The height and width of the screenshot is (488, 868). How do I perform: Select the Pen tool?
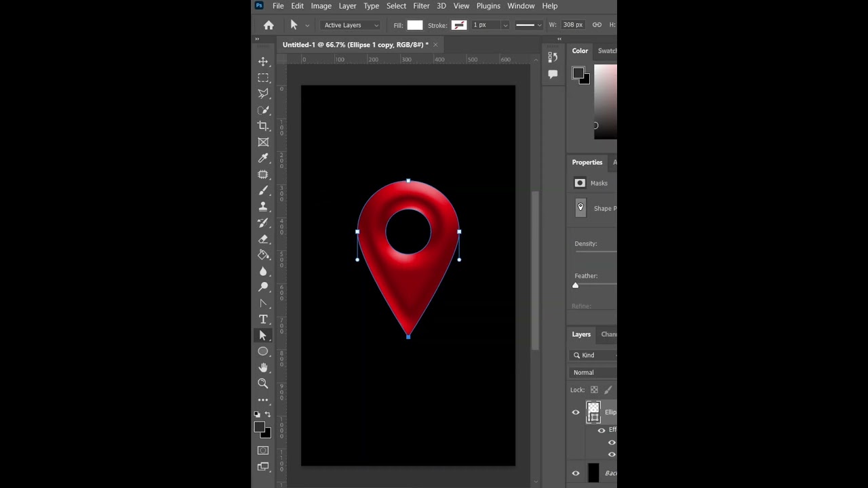pyautogui.click(x=263, y=304)
